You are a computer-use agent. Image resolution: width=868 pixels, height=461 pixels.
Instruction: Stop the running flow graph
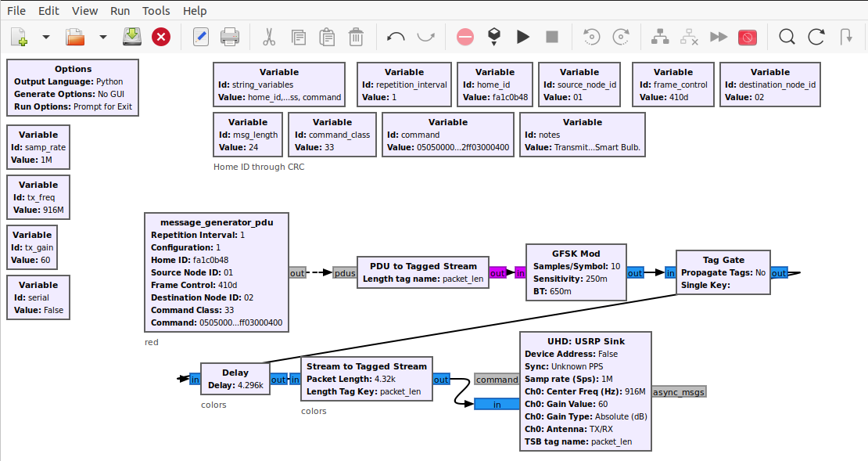coord(552,37)
